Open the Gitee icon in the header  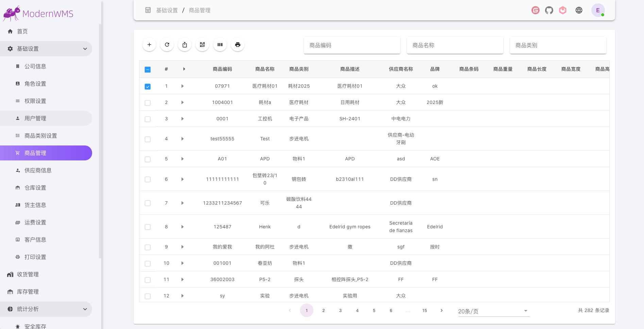tap(535, 10)
